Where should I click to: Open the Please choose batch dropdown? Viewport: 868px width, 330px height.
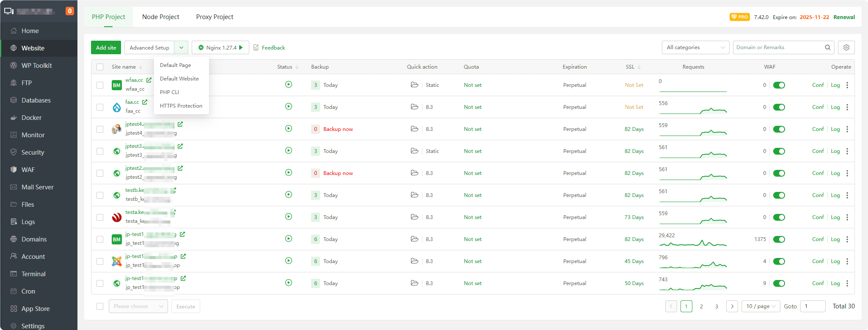pos(138,306)
